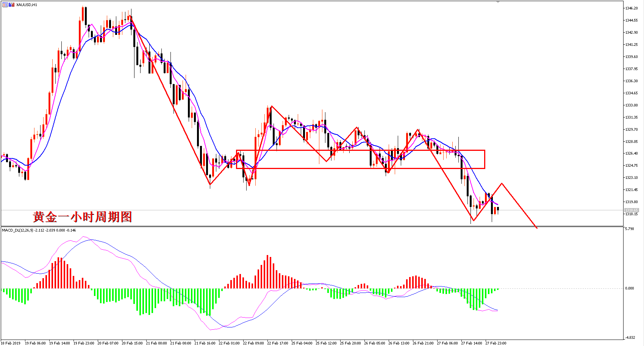Click the gray chart shift triangle marker
This screenshot has height=346, width=644.
coord(498,2)
